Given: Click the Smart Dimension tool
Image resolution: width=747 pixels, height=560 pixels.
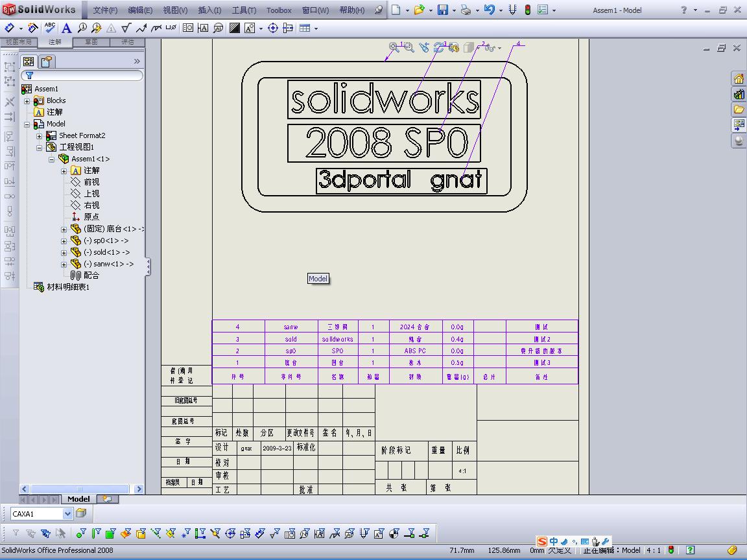Looking at the screenshot, I should point(10,28).
